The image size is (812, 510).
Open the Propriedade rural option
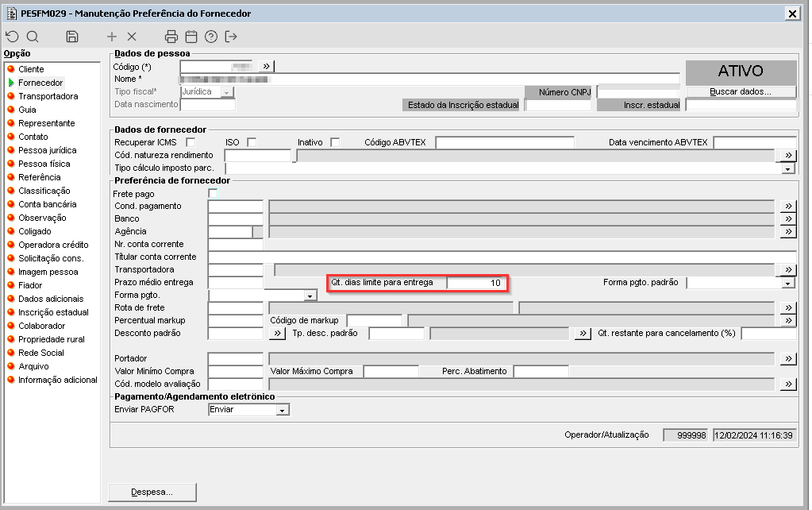tap(52, 339)
